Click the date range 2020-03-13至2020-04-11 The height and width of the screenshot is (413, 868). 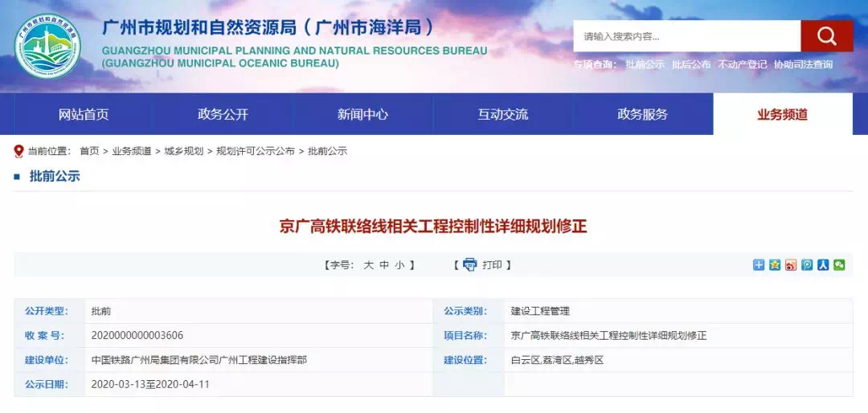(x=150, y=384)
